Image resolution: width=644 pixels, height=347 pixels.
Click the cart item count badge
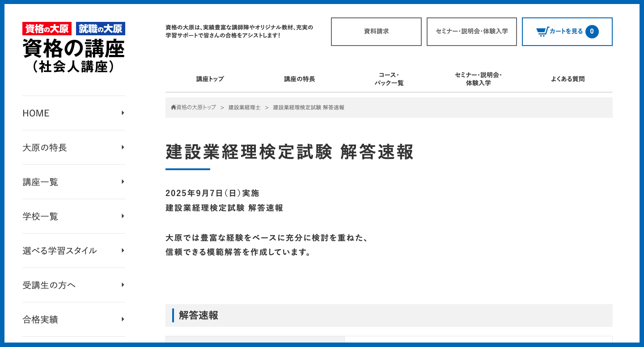[x=592, y=32]
